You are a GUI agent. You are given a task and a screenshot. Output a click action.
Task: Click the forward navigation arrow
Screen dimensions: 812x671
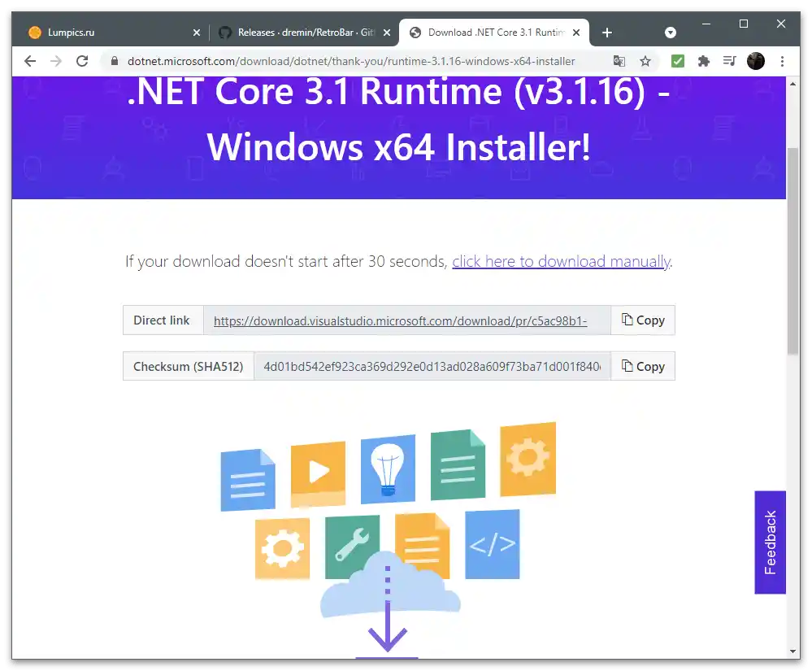pos(56,61)
